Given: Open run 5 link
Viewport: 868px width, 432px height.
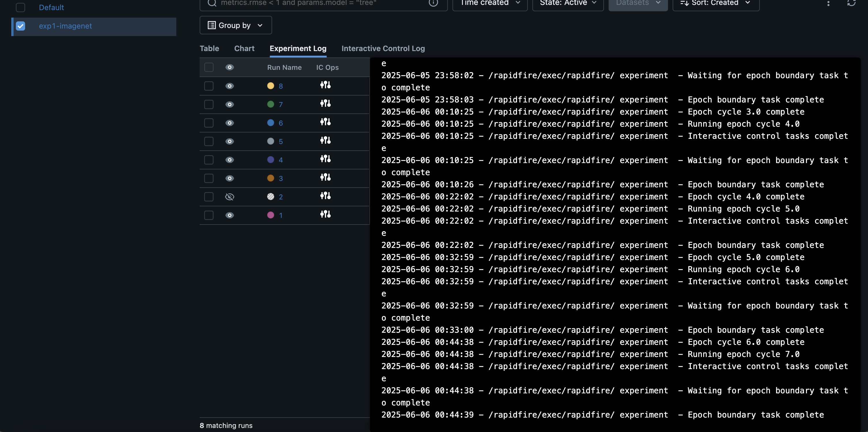Looking at the screenshot, I should [281, 142].
